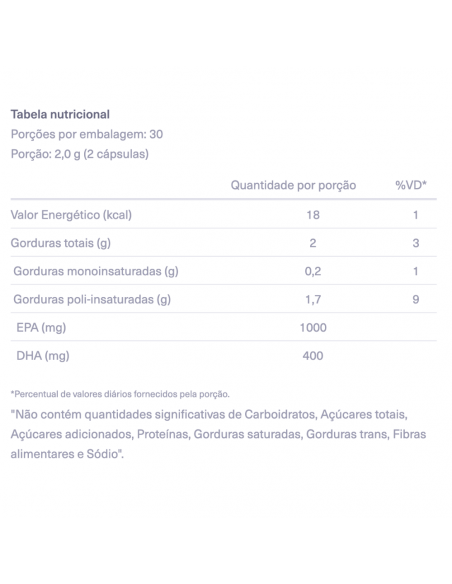Click the %VD value 3 for Gorduras totais

pos(416,243)
